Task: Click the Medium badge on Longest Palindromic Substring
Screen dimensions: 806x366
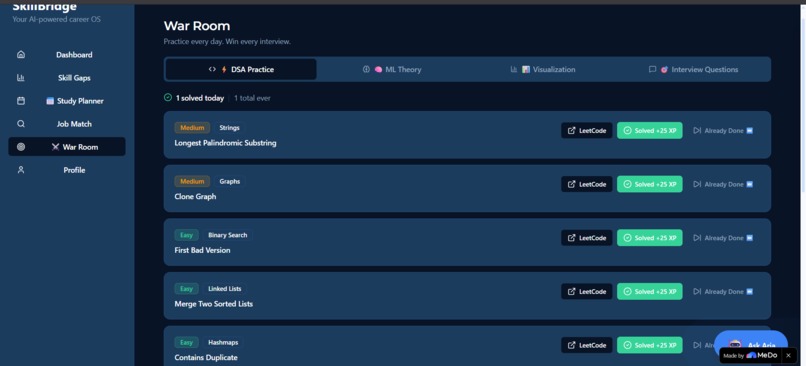Action: click(x=192, y=127)
